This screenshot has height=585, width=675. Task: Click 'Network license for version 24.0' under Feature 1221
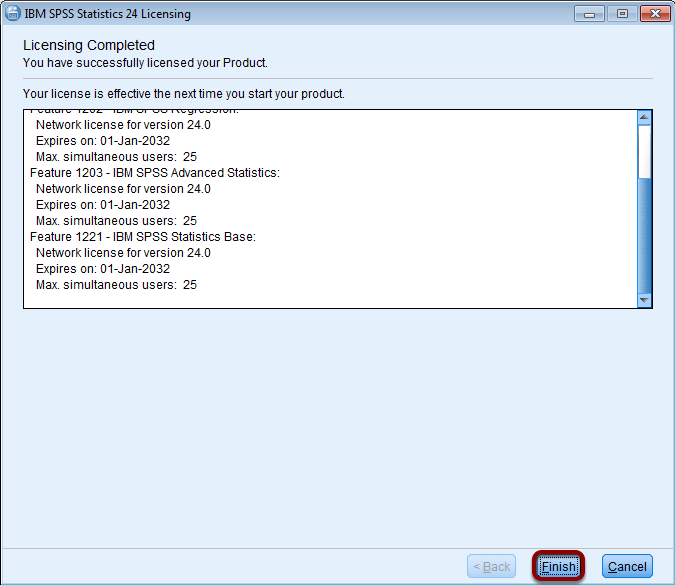pyautogui.click(x=123, y=253)
